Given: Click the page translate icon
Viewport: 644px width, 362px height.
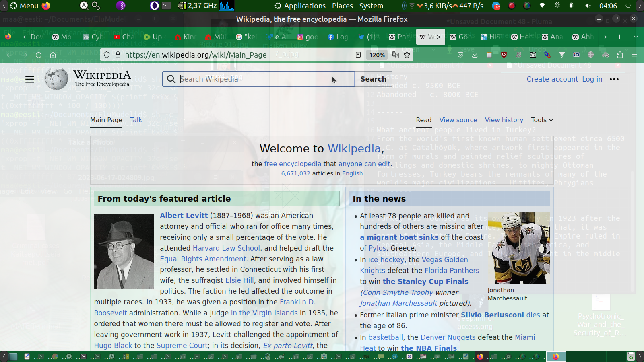Looking at the screenshot, I should tap(396, 55).
